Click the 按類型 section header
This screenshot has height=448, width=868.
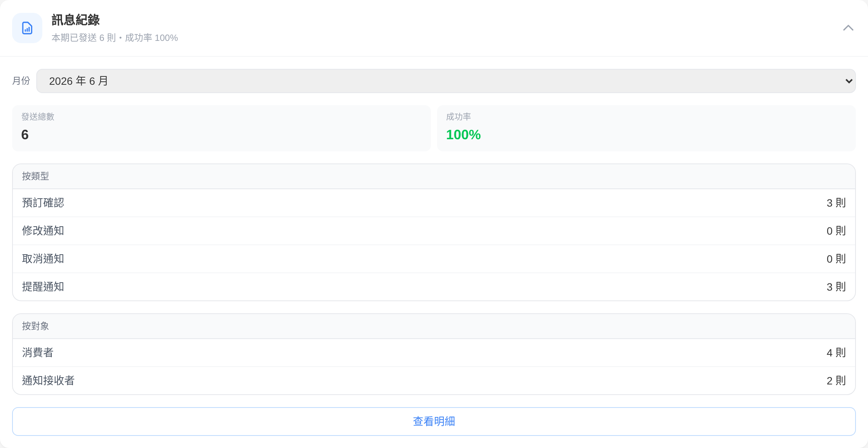[x=434, y=176]
